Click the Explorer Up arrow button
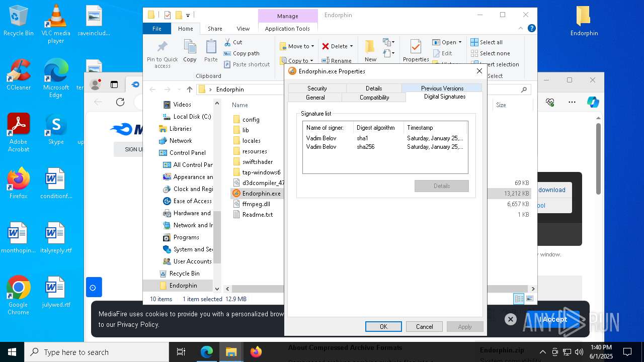Screen dimensions: 644x362 189,89
